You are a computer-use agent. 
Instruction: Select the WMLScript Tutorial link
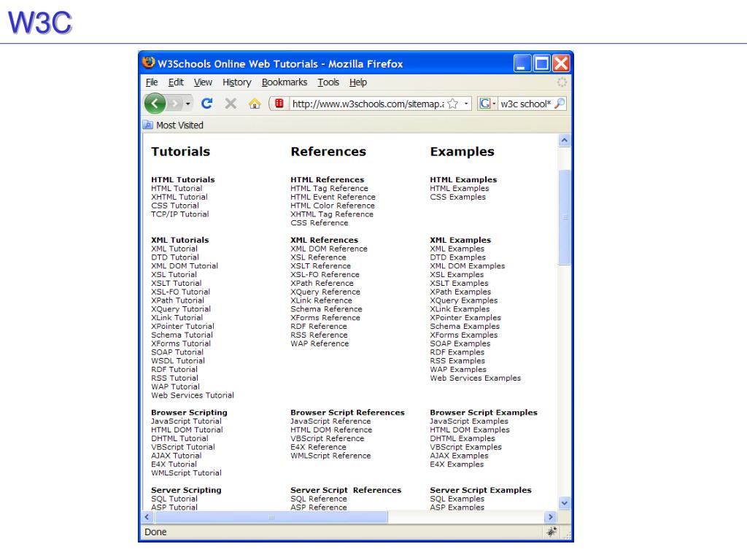pyautogui.click(x=186, y=472)
